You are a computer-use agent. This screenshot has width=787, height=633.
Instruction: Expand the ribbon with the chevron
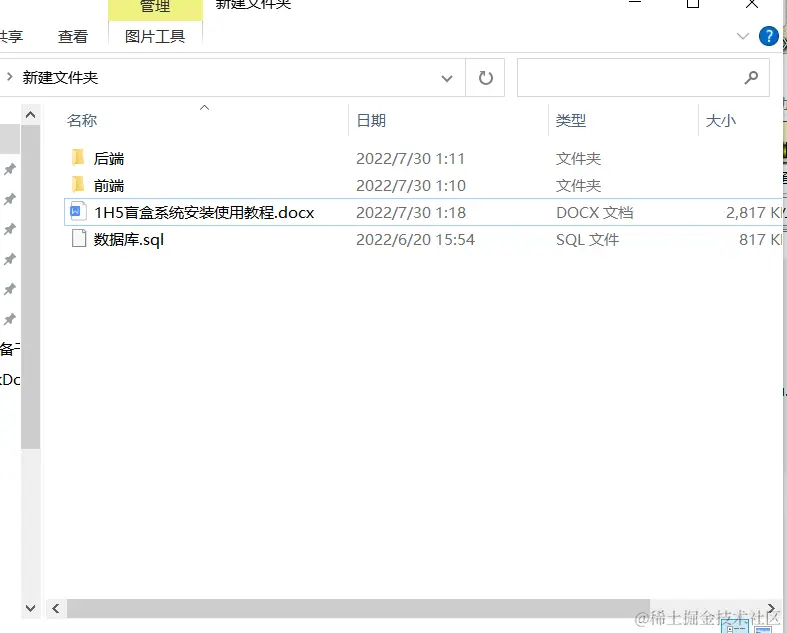[742, 36]
